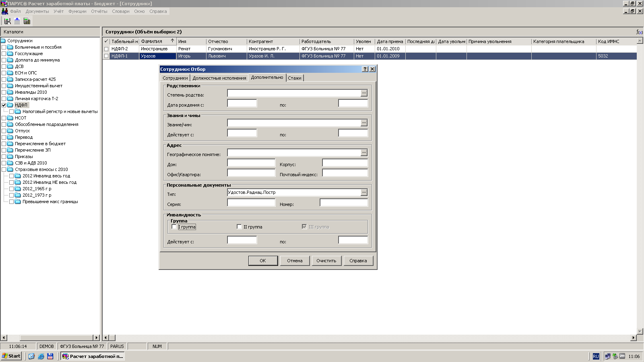
Task: Click the network connection tray icon
Action: coord(608,356)
